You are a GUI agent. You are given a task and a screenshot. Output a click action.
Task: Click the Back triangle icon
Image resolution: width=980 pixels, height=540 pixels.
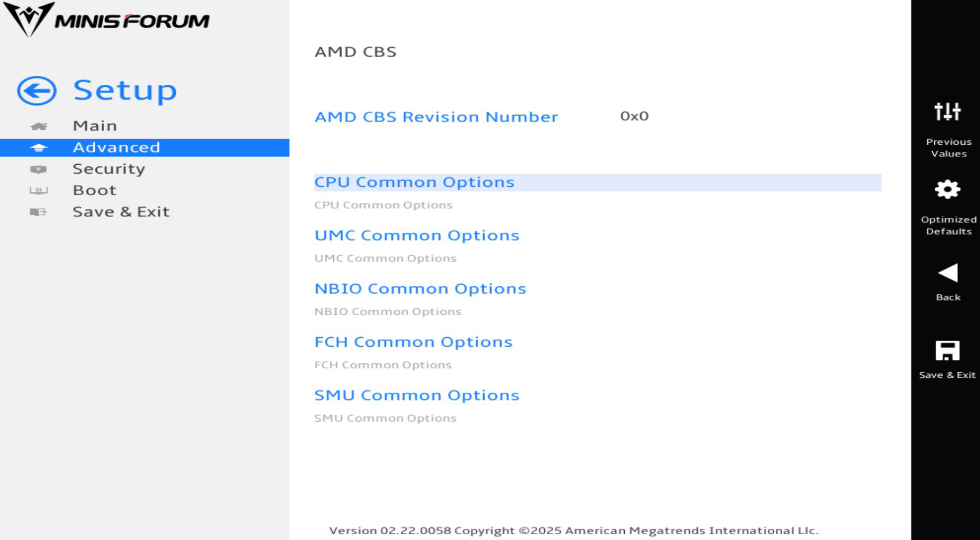pos(948,273)
